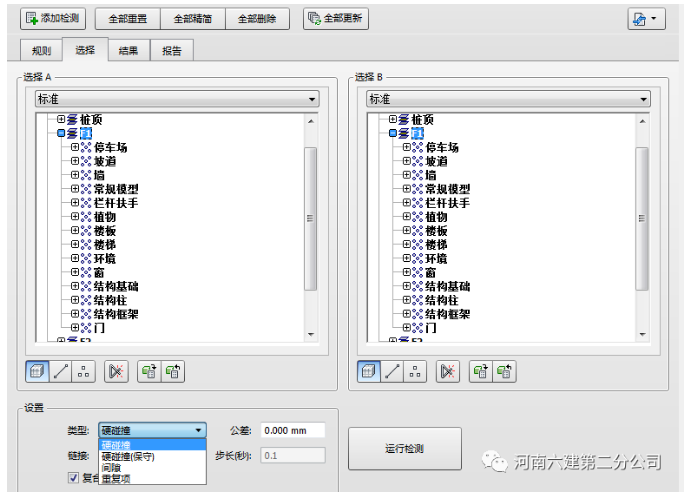Click the 选择 A tree scrollbar thumb
The width and height of the screenshot is (686, 496).
tap(311, 219)
